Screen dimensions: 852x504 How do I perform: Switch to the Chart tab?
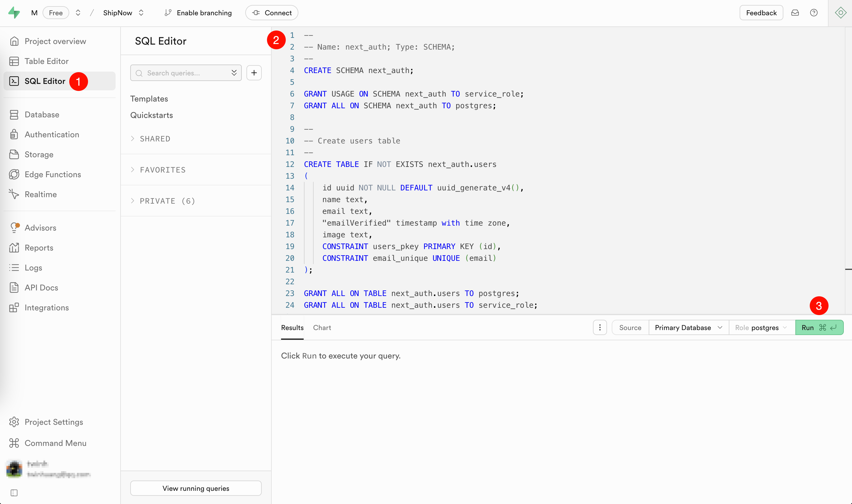(322, 327)
